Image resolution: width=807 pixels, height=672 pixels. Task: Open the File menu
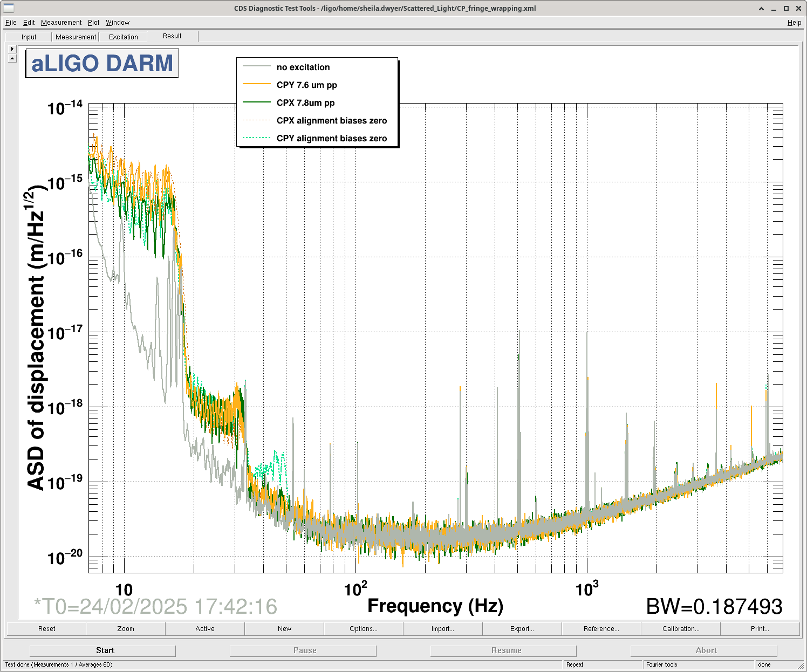click(x=11, y=23)
